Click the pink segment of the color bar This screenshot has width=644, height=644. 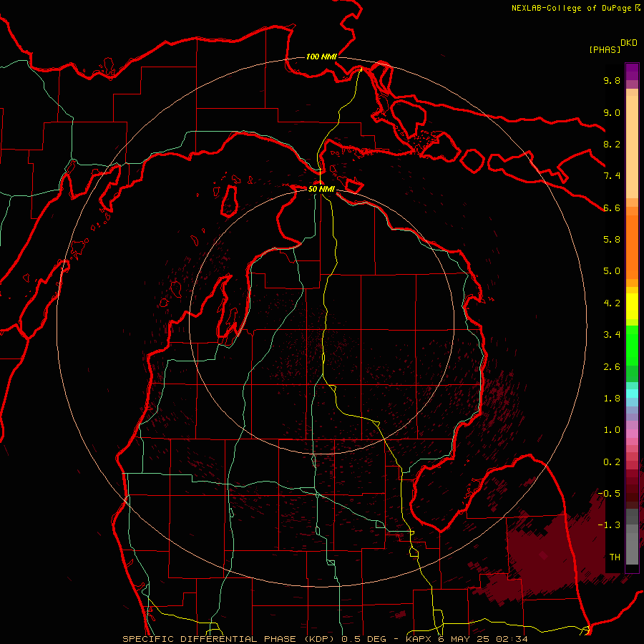click(632, 434)
